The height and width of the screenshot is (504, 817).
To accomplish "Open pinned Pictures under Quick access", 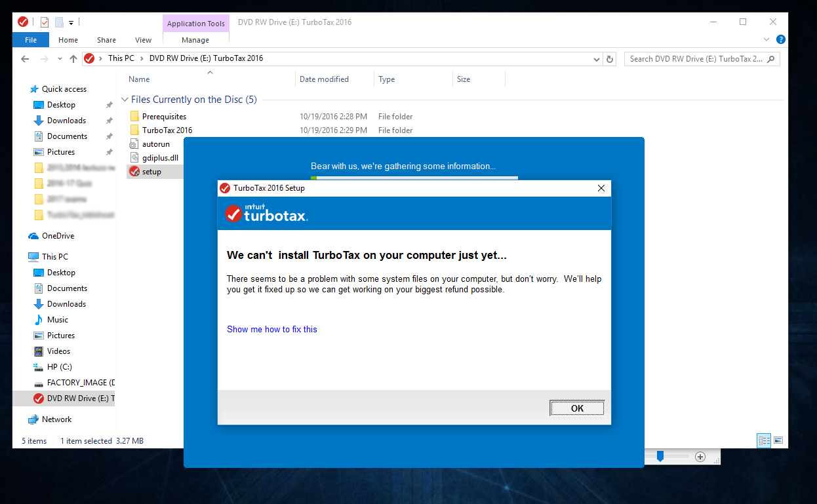I will point(60,152).
